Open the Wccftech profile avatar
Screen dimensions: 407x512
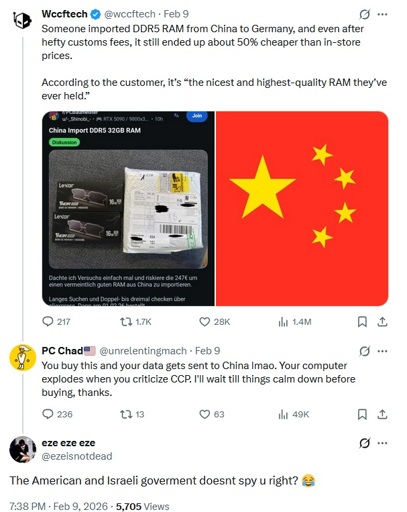tap(22, 20)
